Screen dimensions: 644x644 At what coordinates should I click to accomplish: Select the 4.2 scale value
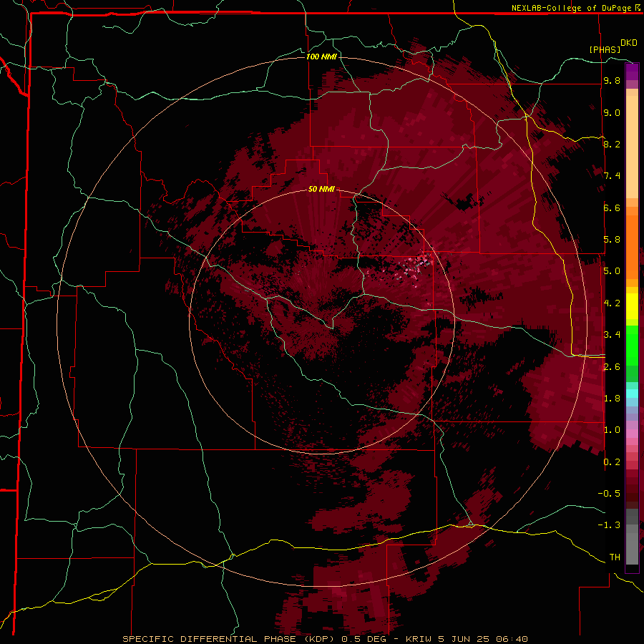612,303
